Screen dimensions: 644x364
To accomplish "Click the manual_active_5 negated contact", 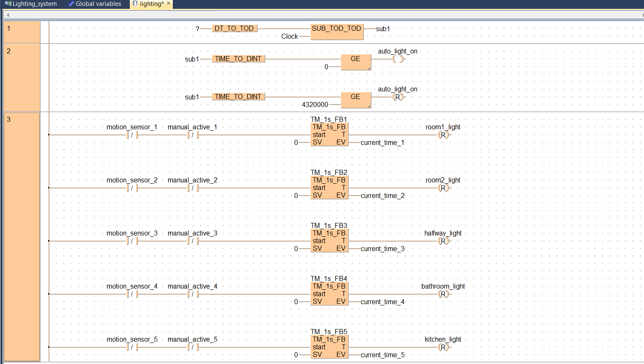I will pyautogui.click(x=193, y=347).
